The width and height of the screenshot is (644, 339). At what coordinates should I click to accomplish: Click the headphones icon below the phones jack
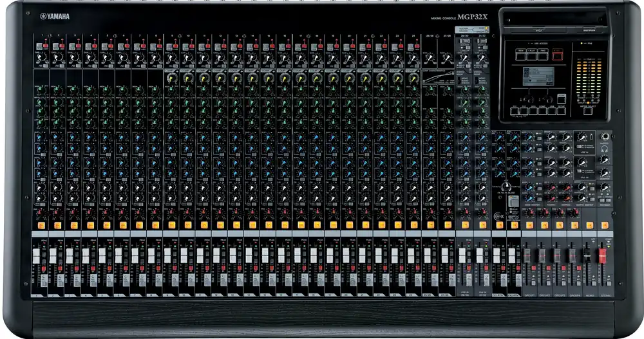point(605,148)
